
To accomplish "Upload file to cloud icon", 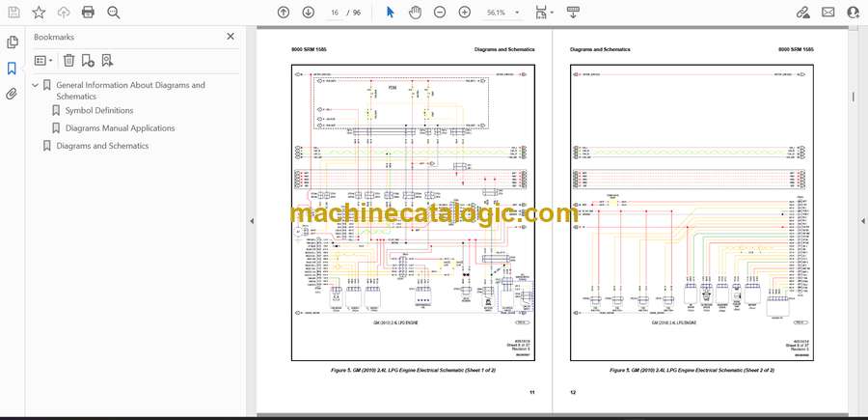I will [x=64, y=13].
